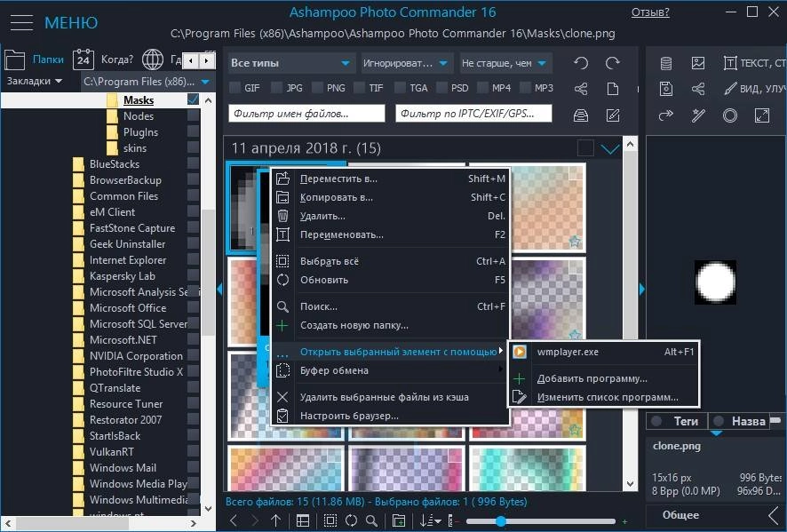Click the edit pencil-square icon in browser toolbar
The width and height of the screenshot is (787, 532).
[x=612, y=115]
